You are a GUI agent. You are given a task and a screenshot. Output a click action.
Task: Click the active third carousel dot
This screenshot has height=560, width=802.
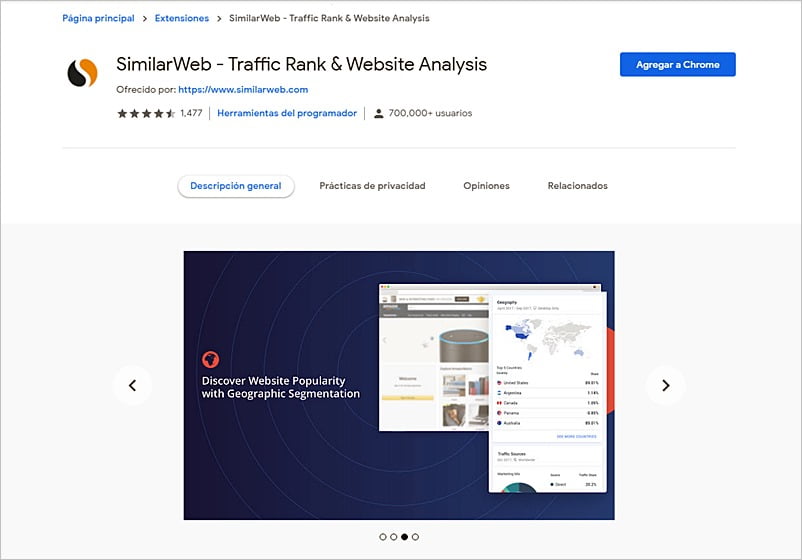pos(405,537)
